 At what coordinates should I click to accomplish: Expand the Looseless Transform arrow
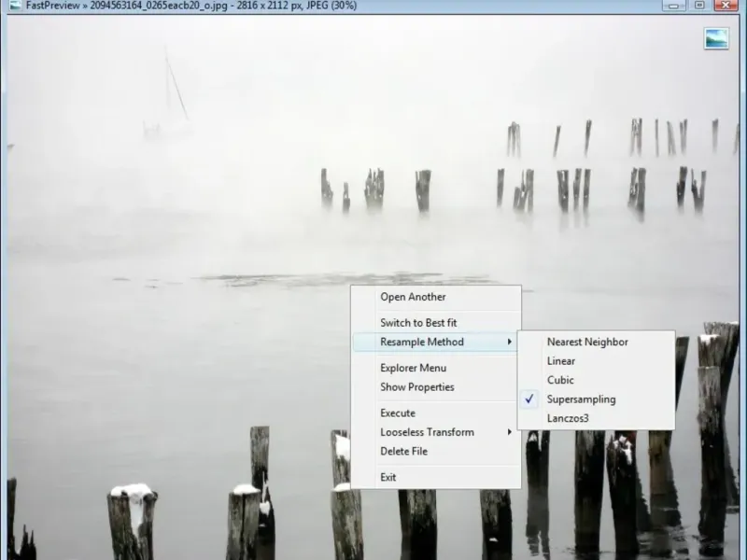tap(509, 432)
